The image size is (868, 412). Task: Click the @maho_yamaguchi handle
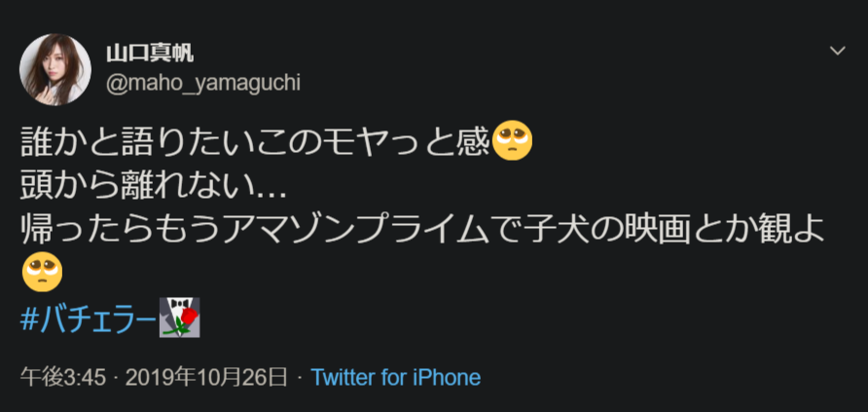[x=203, y=84]
